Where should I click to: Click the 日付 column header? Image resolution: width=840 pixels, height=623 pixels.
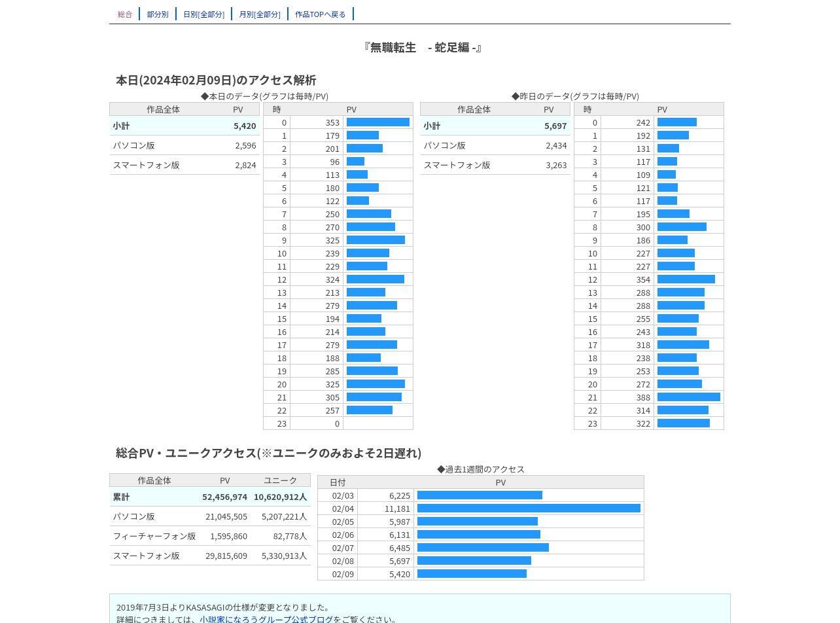[338, 482]
